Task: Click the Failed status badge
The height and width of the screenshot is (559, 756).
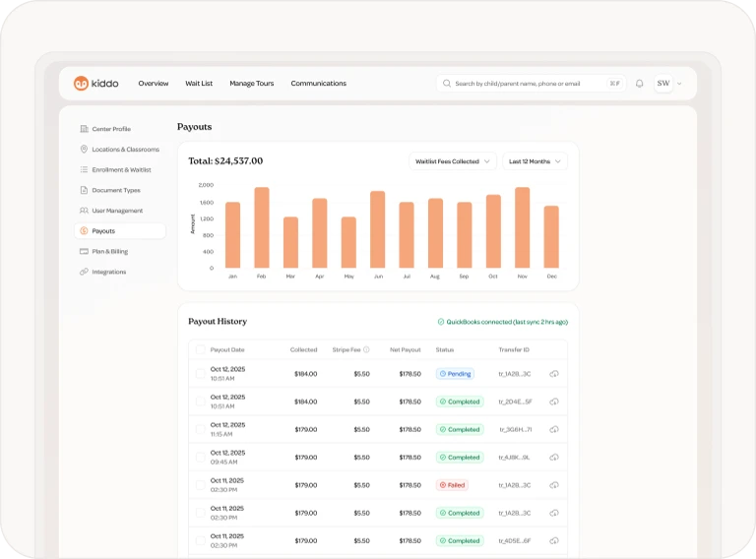Action: [x=452, y=485]
